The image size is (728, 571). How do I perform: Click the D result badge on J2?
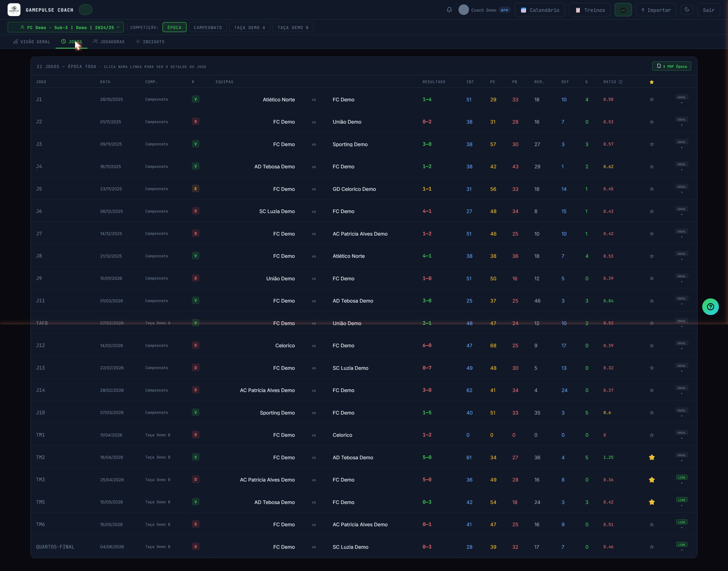click(x=196, y=121)
